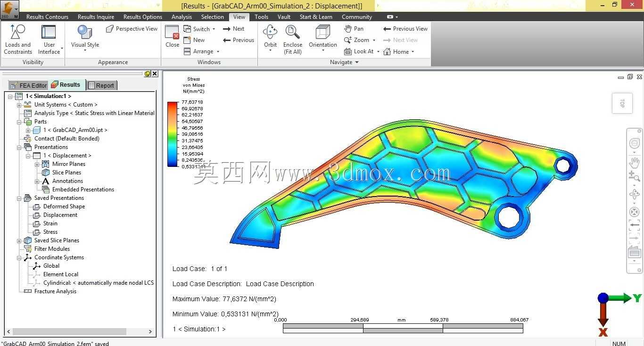Image resolution: width=644 pixels, height=346 pixels.
Task: Select Filter Modules tree item
Action: coord(47,249)
